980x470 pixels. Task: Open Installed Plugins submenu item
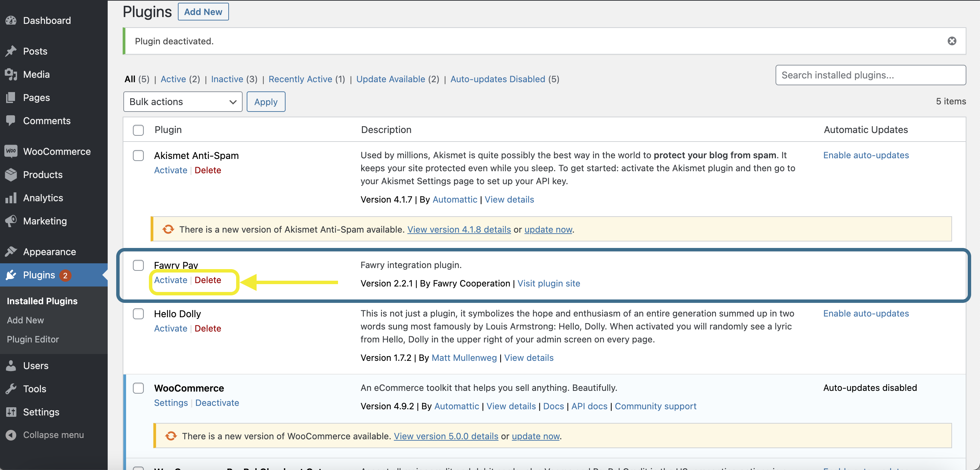click(x=42, y=301)
